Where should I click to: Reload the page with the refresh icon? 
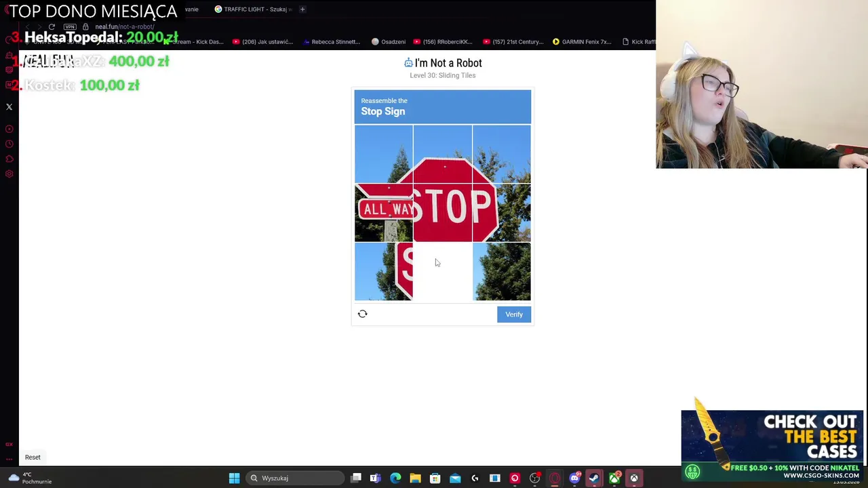[52, 26]
